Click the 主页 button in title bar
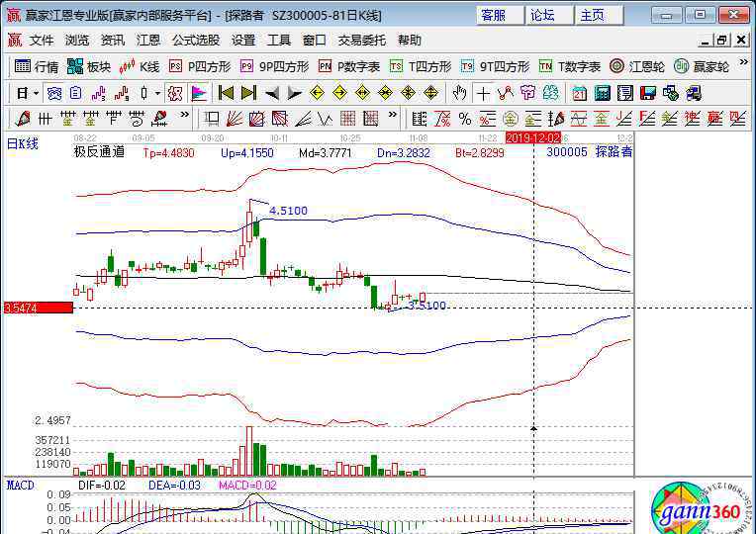The image size is (756, 534). click(x=599, y=16)
